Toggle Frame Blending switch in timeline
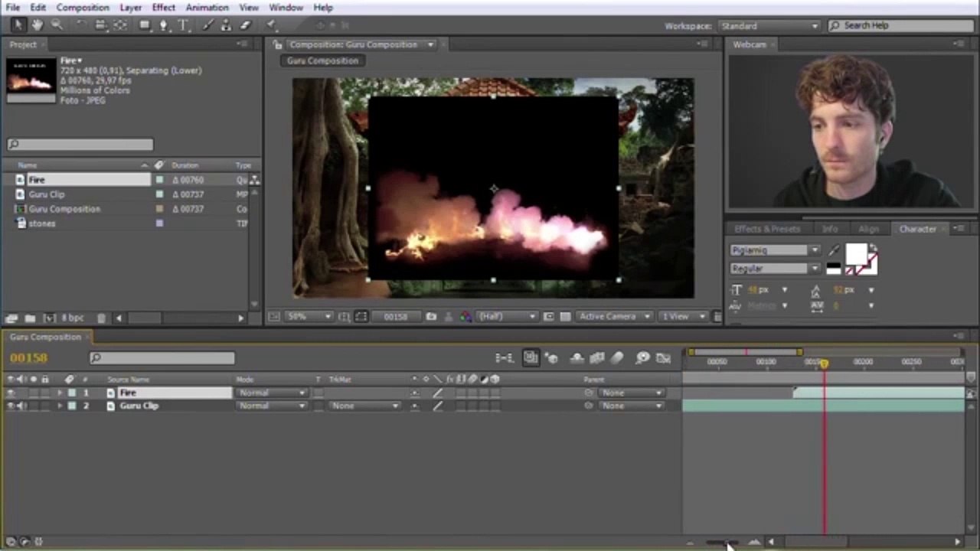 (597, 357)
